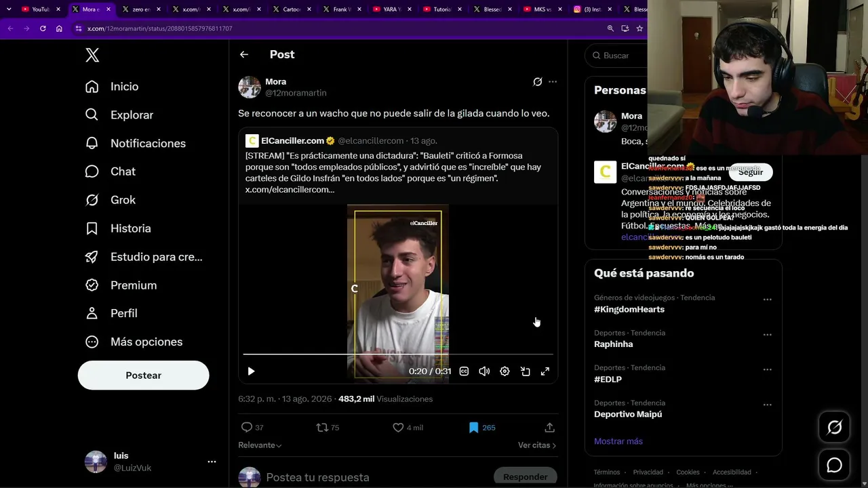Viewport: 868px width, 488px height.
Task: Open more options for the #KingdomHearts trend
Action: point(767,300)
